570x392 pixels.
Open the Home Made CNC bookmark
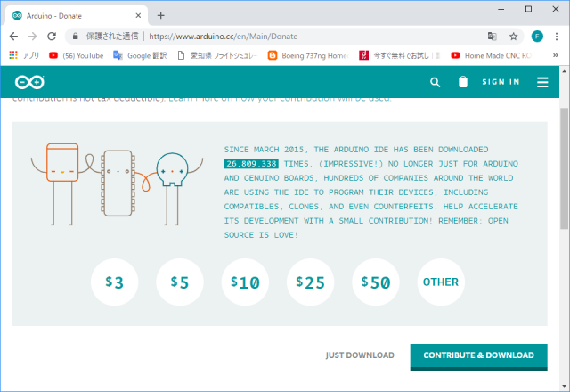point(491,55)
